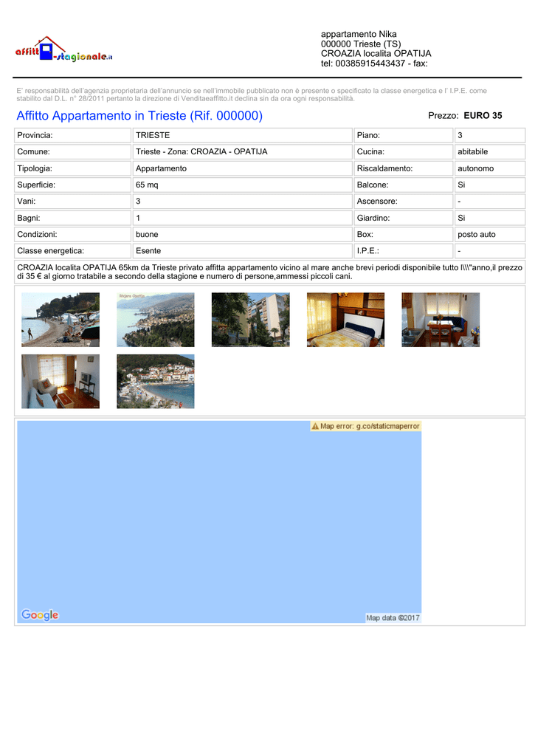535x756 pixels.
Task: Click the 'Tipologia:' label cell
Action: click(73, 168)
